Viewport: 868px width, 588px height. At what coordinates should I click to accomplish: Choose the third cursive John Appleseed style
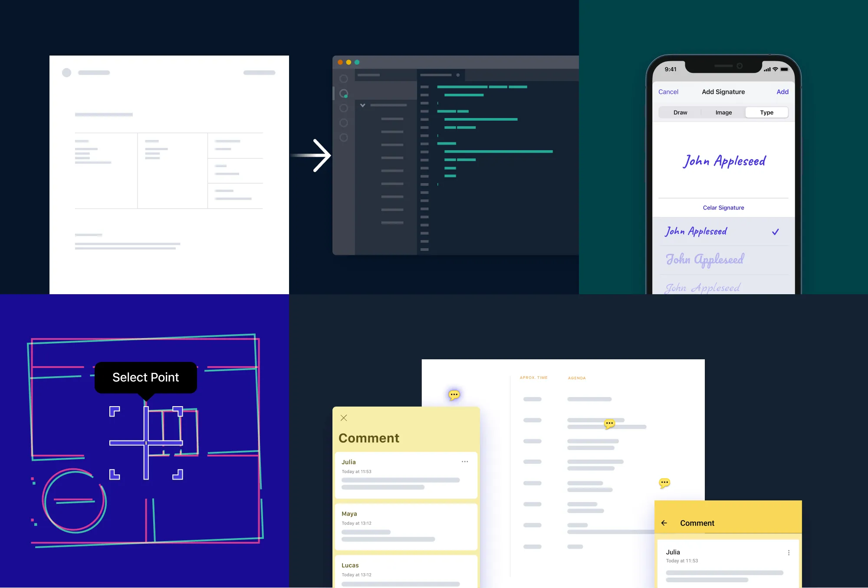coord(703,287)
